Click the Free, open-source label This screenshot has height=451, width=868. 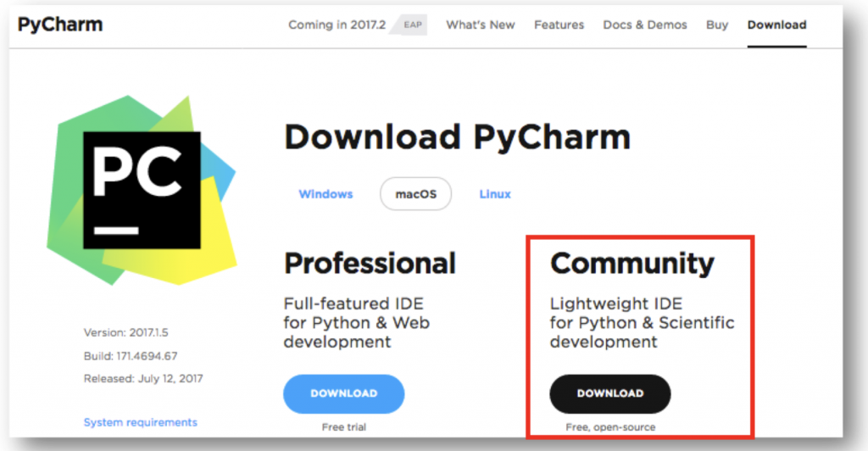pos(610,427)
